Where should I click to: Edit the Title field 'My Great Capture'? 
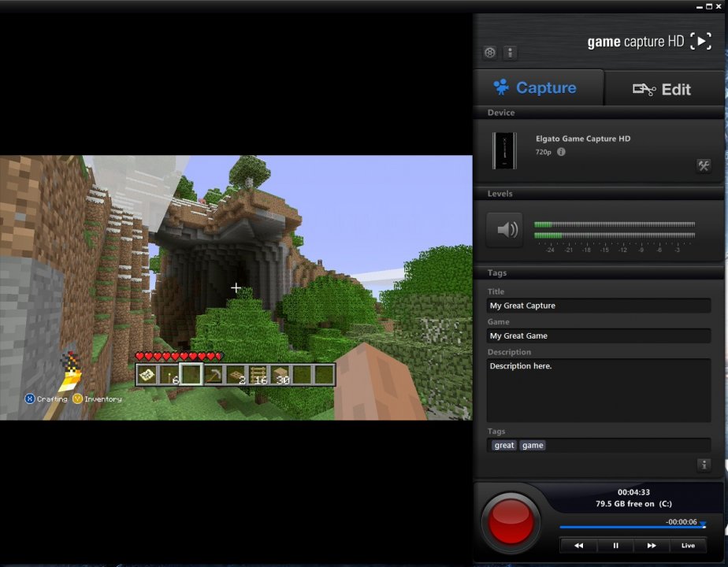(x=599, y=306)
